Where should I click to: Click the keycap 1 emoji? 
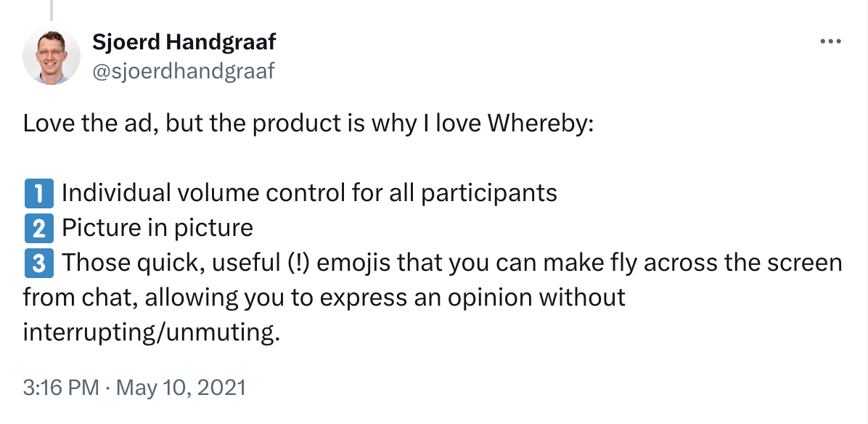pos(39,194)
